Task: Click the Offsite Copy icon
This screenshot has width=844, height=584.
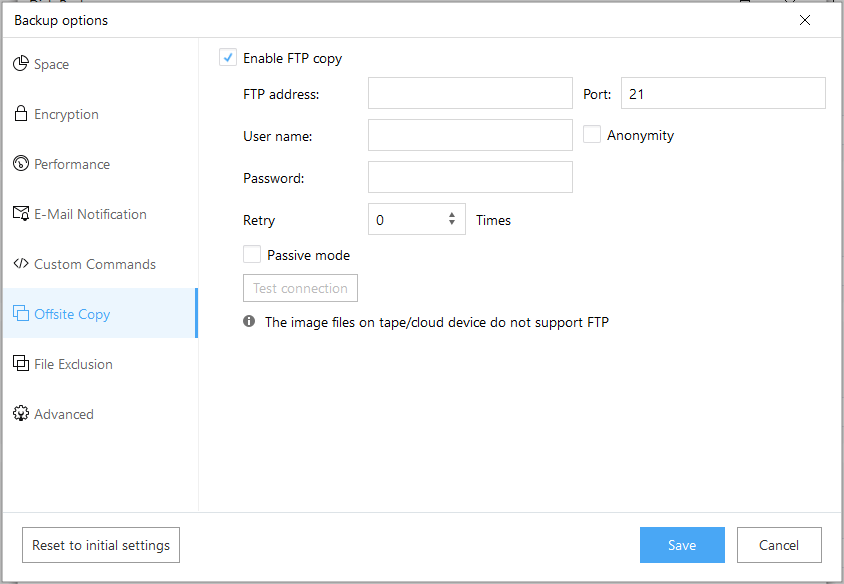Action: tap(20, 313)
